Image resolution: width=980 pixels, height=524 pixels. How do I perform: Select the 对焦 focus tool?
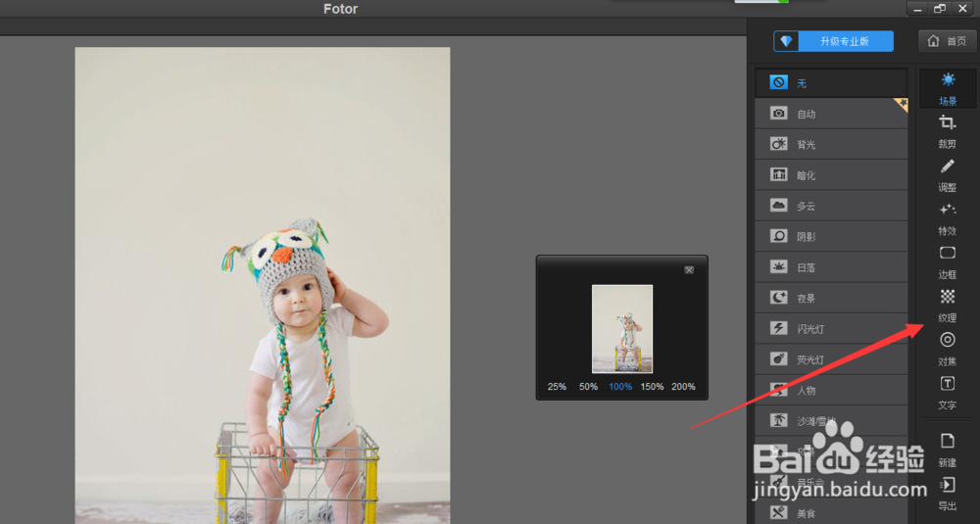[948, 347]
